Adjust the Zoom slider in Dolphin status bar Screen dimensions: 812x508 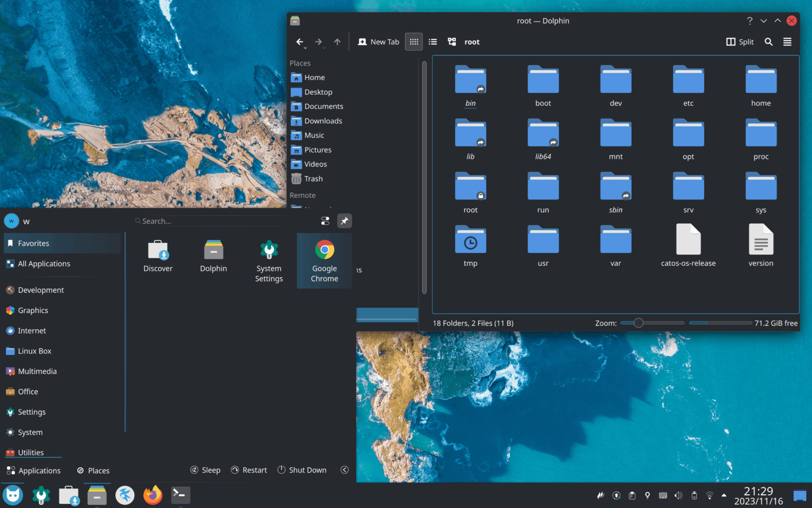pyautogui.click(x=638, y=323)
